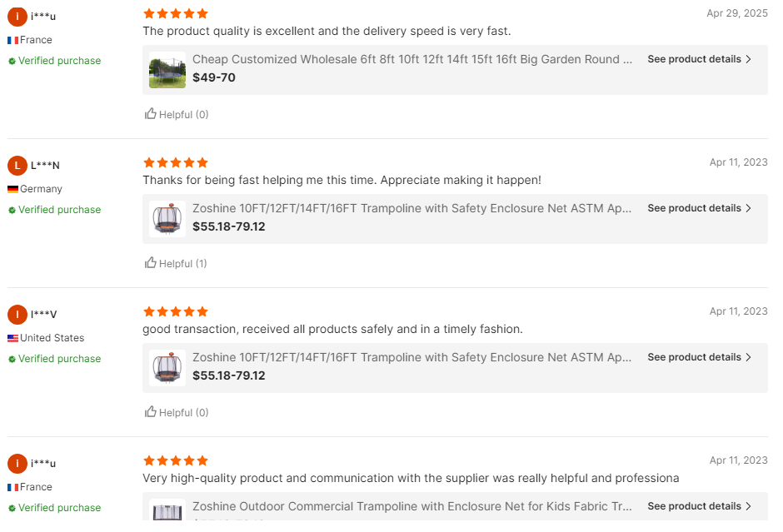Click the Helpful icon on I***V's United States review
Viewport: 783px width, 532px height.
click(x=151, y=412)
